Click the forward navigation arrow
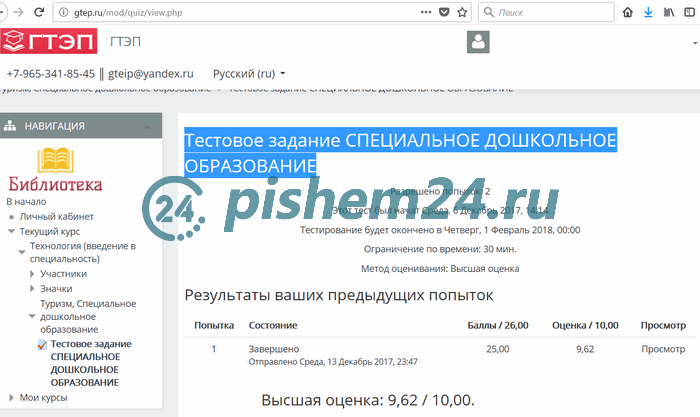Viewport: 700px width, 417px height. (14, 12)
